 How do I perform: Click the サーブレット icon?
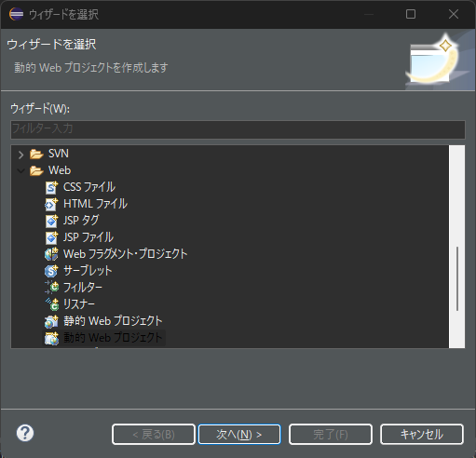click(x=51, y=271)
